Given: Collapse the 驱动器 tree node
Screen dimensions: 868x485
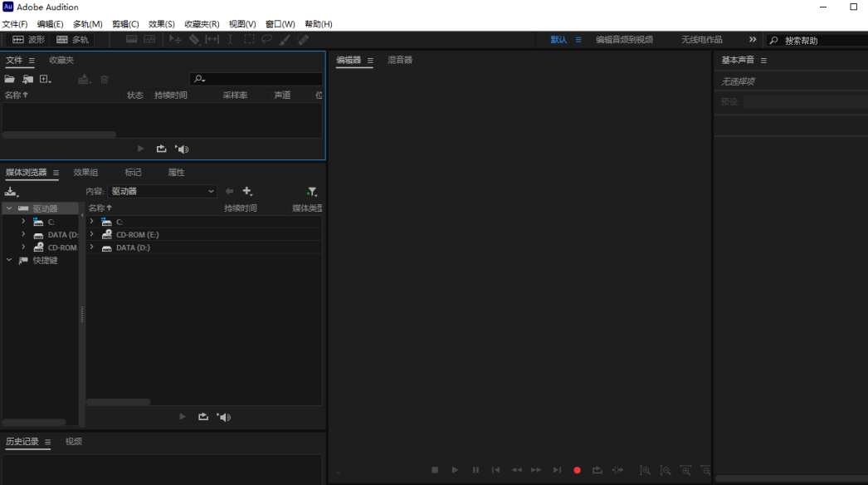Looking at the screenshot, I should tap(9, 208).
